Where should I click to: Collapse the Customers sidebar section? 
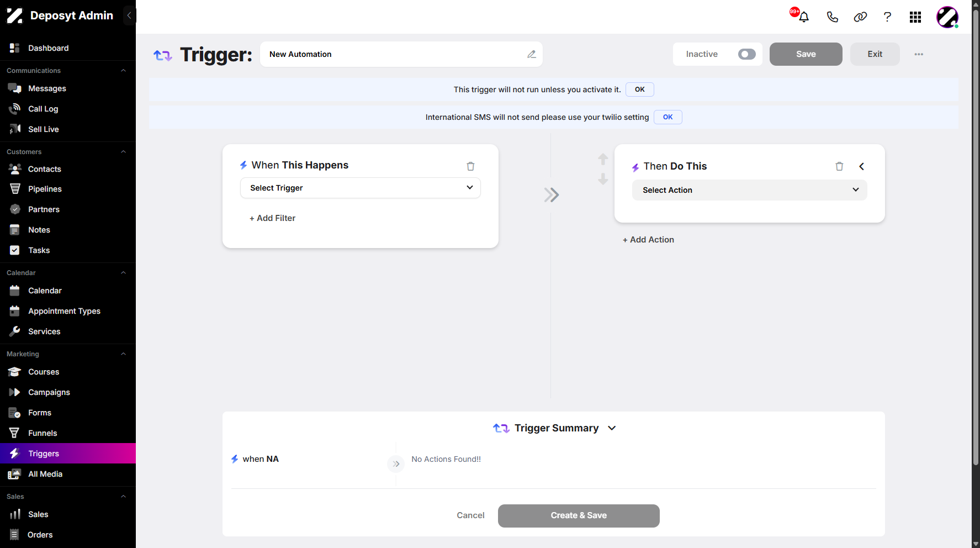coord(123,152)
